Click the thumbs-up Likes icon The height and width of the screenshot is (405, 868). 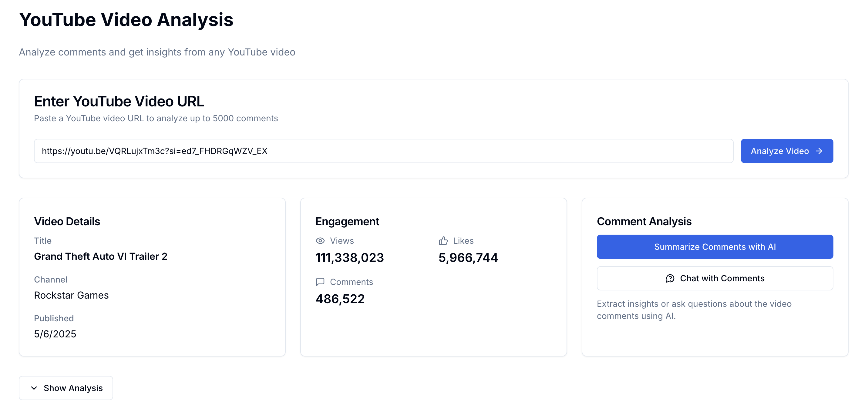pos(443,241)
